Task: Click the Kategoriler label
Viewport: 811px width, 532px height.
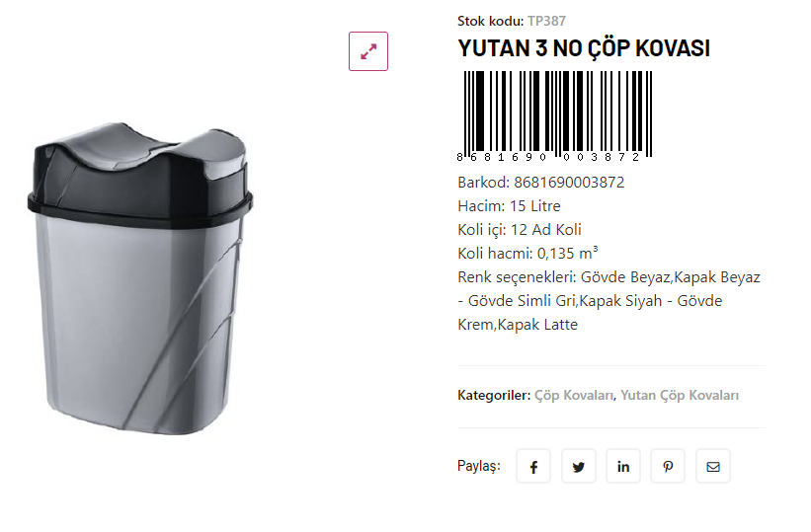Action: coord(494,396)
